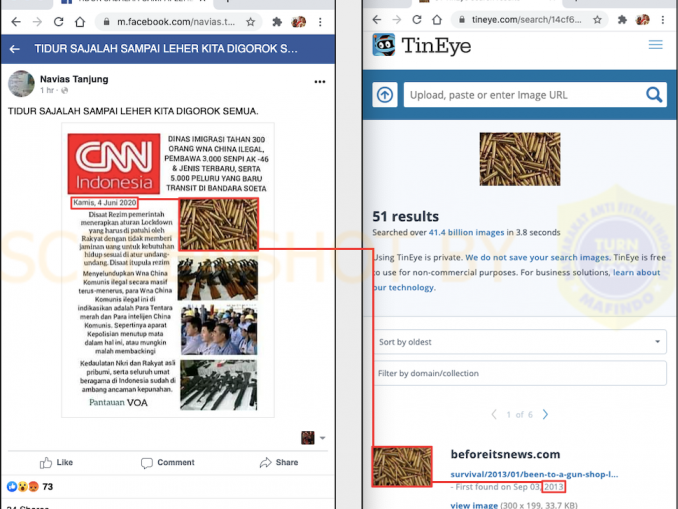Go forward in the Facebook browser window

37,22
